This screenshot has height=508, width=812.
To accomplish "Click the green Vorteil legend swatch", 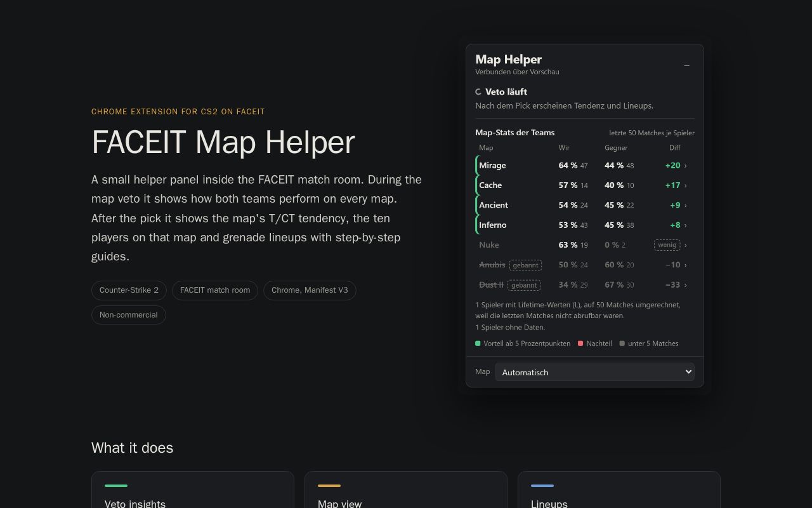I will (x=478, y=344).
